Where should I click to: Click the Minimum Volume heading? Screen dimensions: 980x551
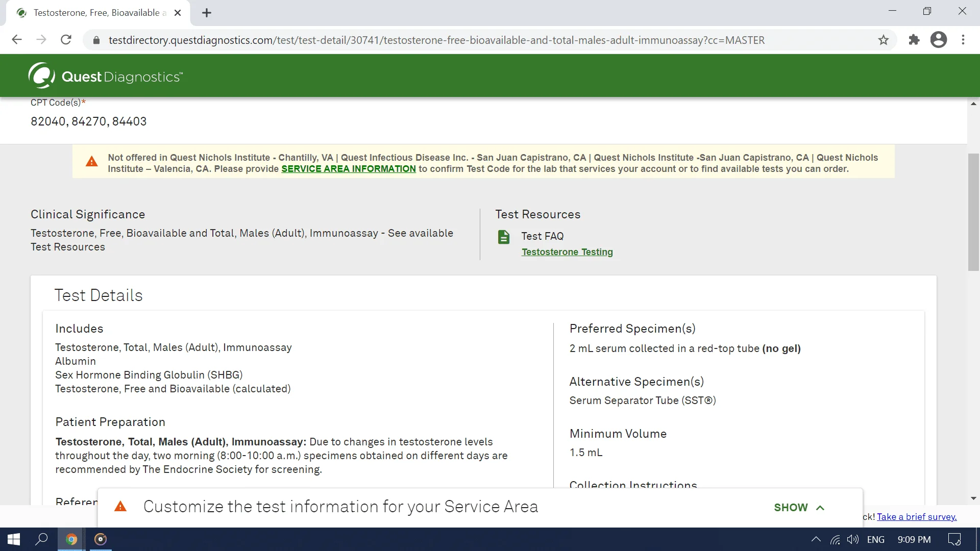[618, 434]
